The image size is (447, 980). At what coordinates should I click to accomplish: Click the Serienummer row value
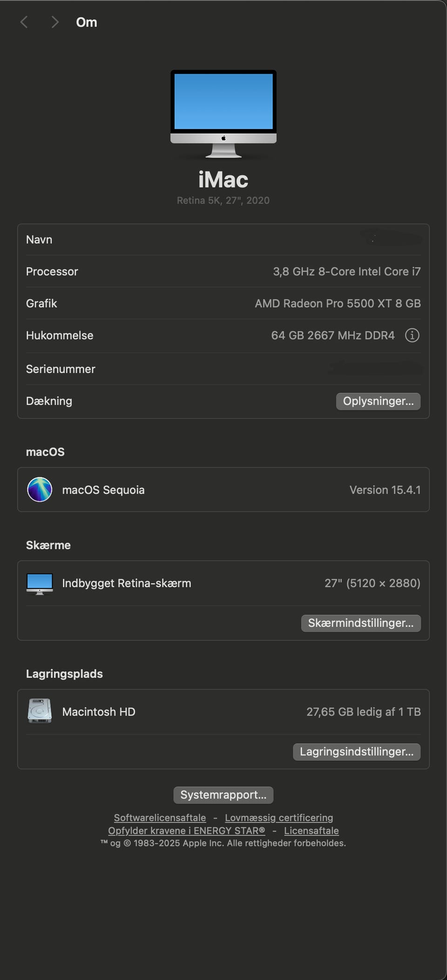(x=375, y=369)
